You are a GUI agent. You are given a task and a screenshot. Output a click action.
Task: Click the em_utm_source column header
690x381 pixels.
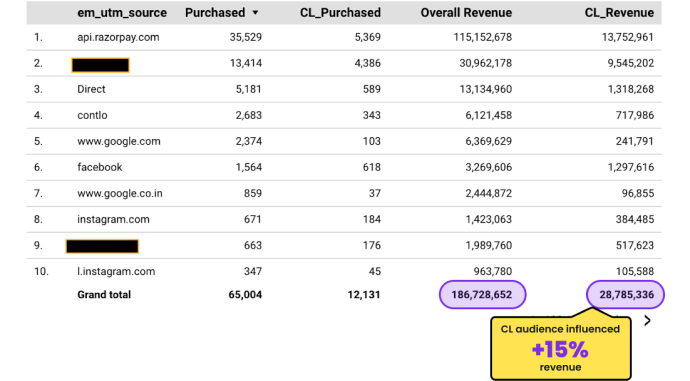(122, 13)
